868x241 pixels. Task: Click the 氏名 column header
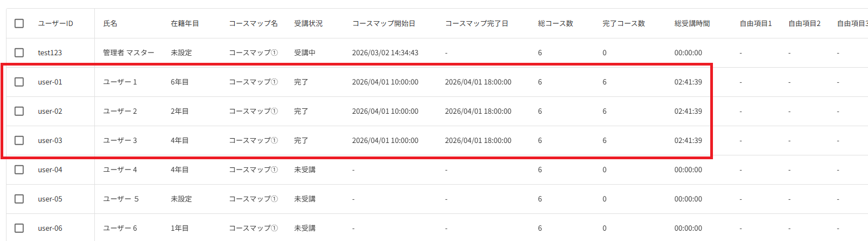coord(110,23)
